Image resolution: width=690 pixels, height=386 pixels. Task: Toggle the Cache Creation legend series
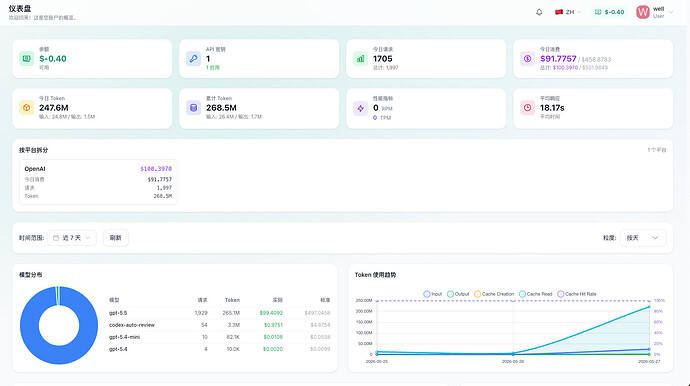pyautogui.click(x=494, y=294)
